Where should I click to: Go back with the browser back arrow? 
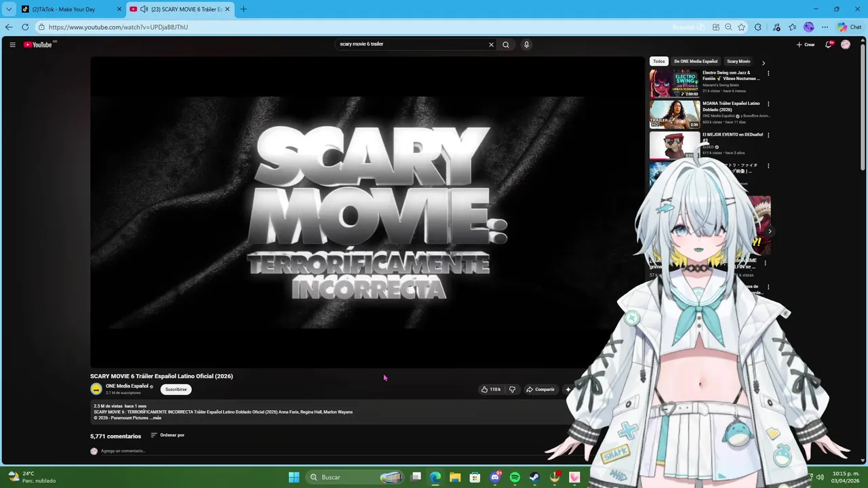9,27
